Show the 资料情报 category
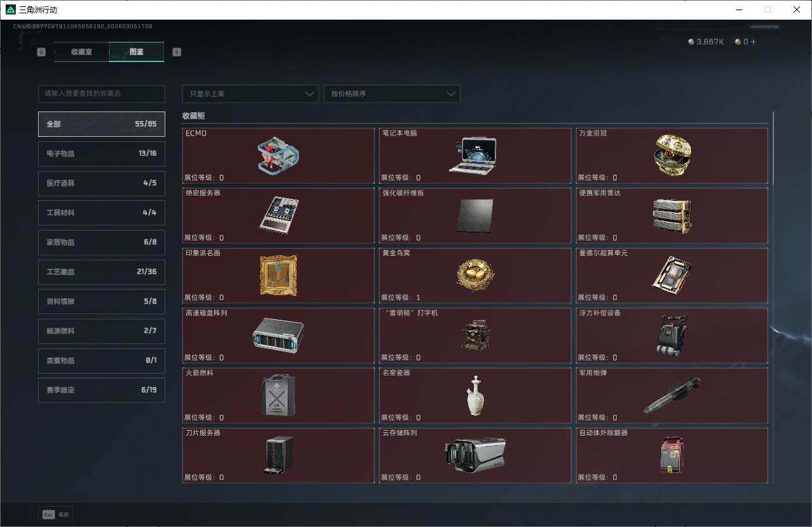Image resolution: width=812 pixels, height=527 pixels. pyautogui.click(x=101, y=302)
